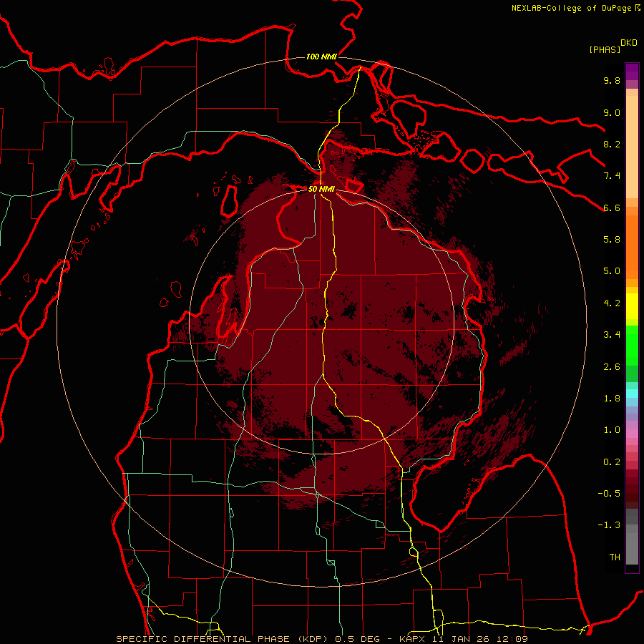This screenshot has width=644, height=644.
Task: Click the [PHAS] legend unit label
Action: tap(605, 49)
